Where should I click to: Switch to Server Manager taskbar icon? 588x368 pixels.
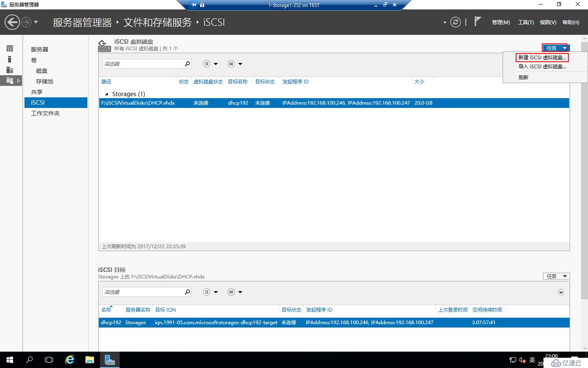coord(109,360)
